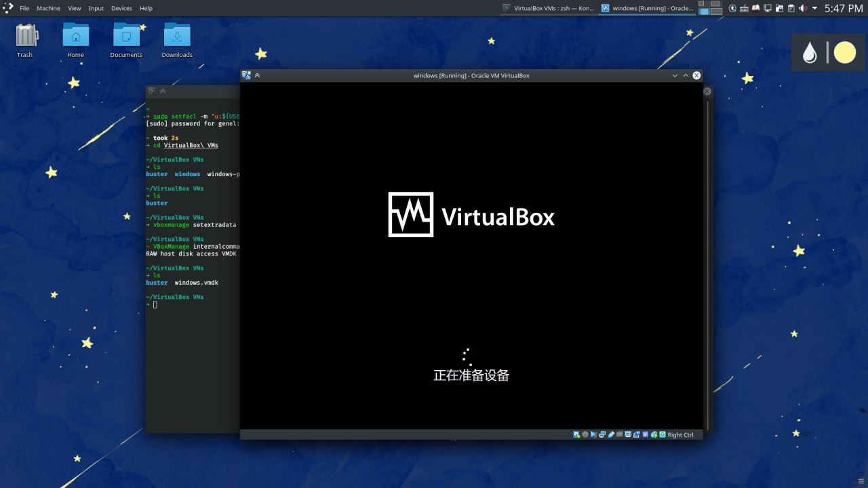The width and height of the screenshot is (868, 488).
Task: Click the 'Right Ctrl' host key label
Action: [x=680, y=435]
